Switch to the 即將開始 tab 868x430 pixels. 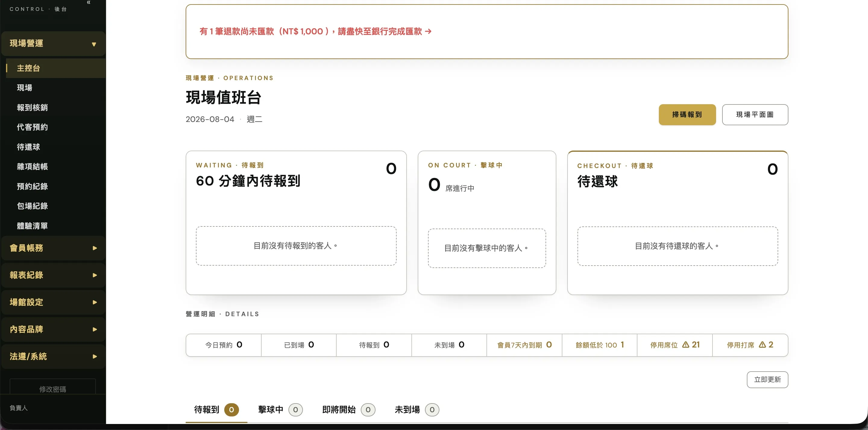[348, 410]
